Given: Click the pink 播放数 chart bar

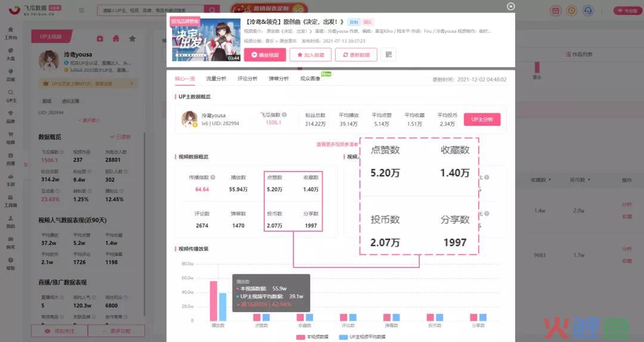Looking at the screenshot, I should [213, 301].
